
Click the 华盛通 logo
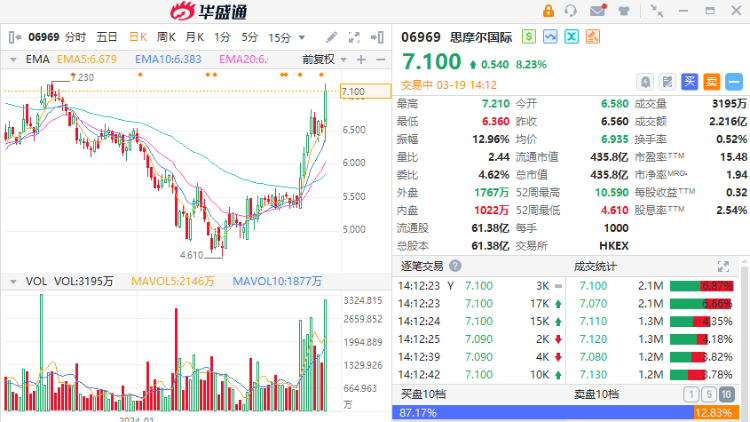pos(209,11)
